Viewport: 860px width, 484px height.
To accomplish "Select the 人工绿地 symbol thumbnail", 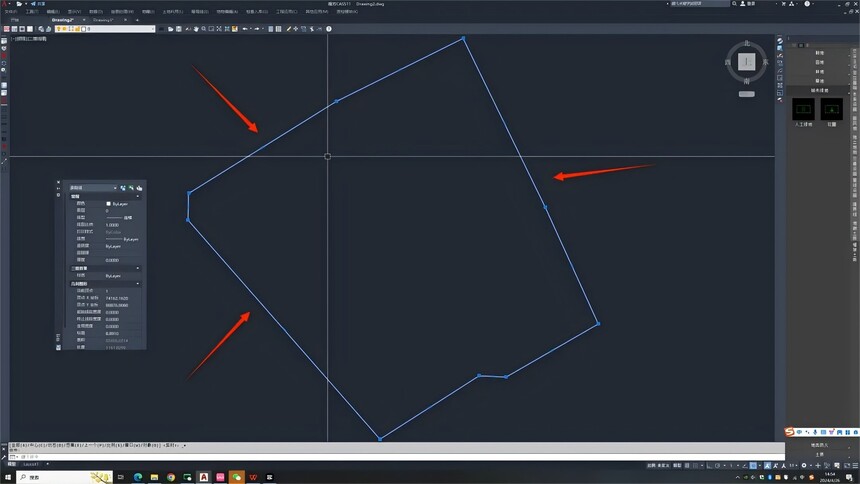I will click(804, 109).
